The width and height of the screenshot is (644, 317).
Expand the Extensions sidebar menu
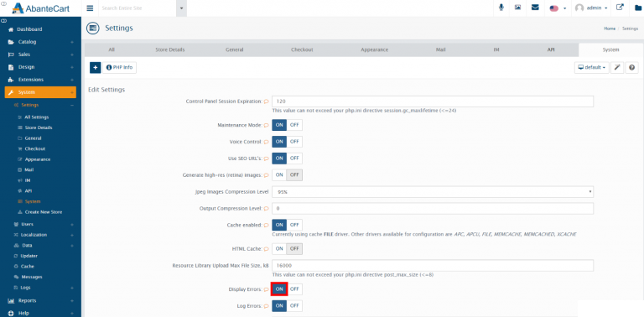pos(40,80)
